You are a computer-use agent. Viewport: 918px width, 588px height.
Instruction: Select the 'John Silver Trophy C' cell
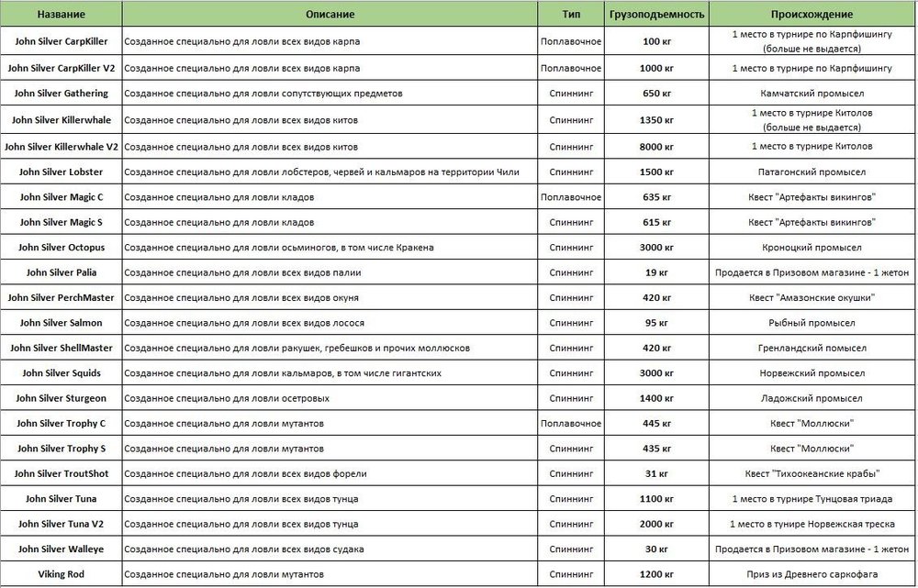(61, 424)
